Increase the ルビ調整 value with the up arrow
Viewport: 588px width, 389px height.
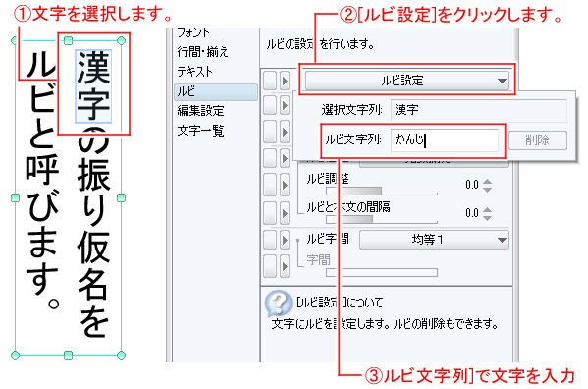click(487, 181)
